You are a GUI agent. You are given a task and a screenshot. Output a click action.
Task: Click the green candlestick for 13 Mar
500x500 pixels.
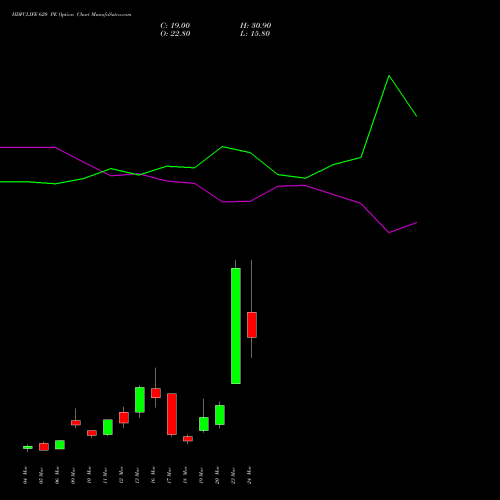coord(140,400)
